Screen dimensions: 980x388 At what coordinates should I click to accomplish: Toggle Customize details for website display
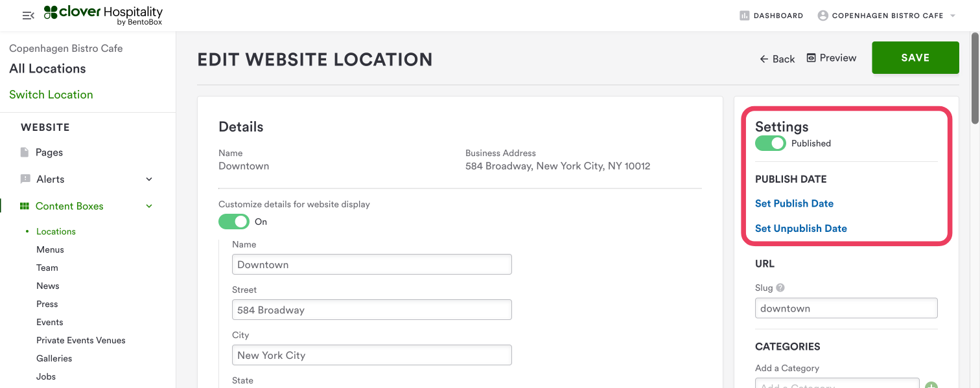click(233, 222)
